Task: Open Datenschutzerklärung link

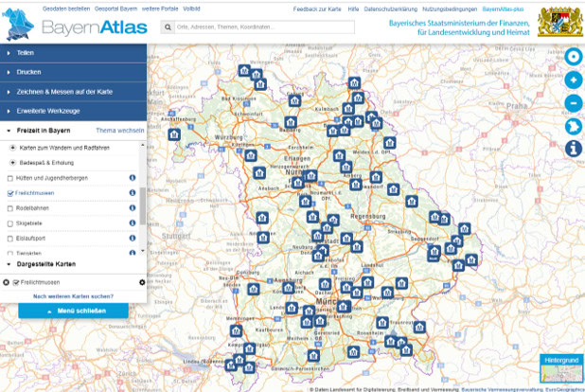Action: (391, 9)
